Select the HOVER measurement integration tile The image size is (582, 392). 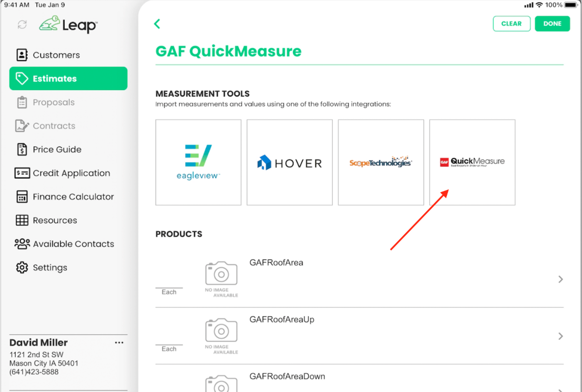tap(289, 162)
